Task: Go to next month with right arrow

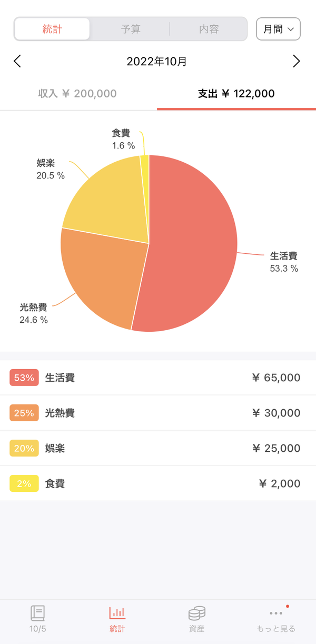Action: [x=297, y=61]
